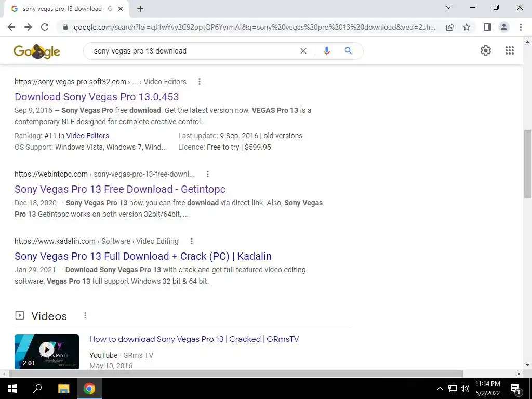The image size is (532, 399).
Task: Open the volume control tray icon
Action: click(465, 389)
